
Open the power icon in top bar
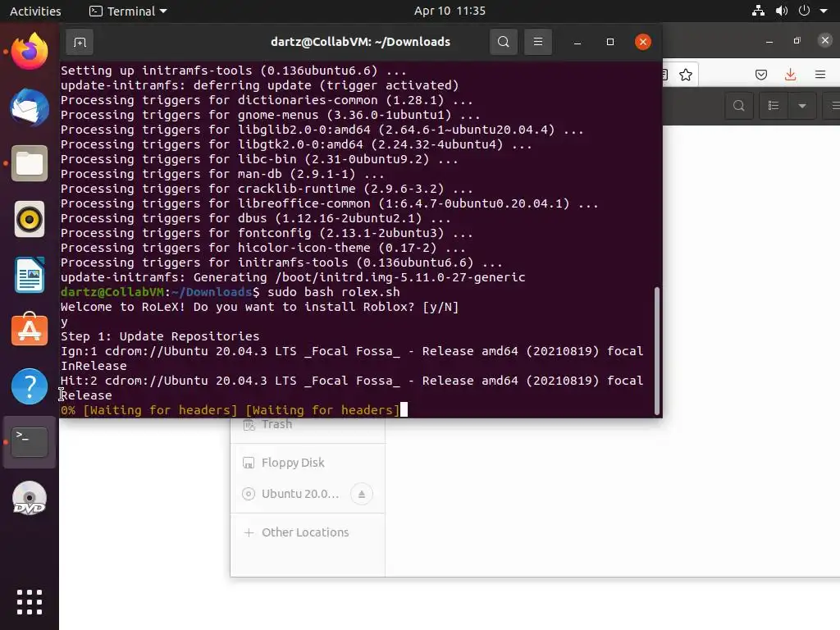(804, 11)
